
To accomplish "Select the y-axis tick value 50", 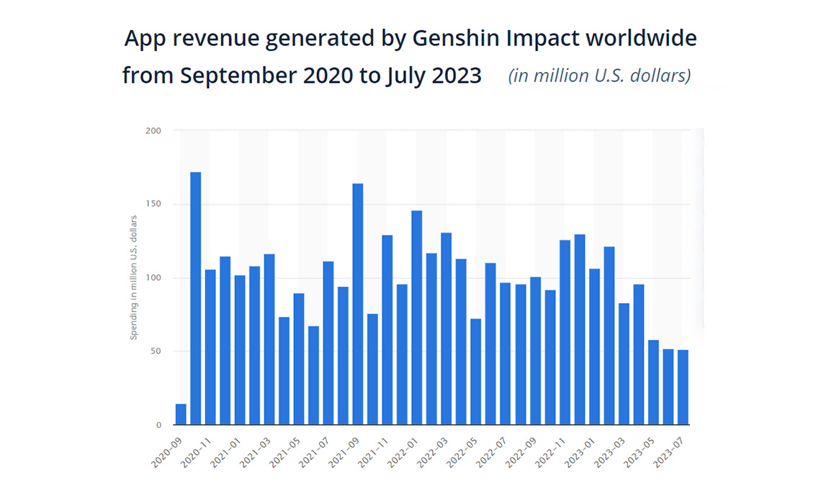I will click(156, 351).
